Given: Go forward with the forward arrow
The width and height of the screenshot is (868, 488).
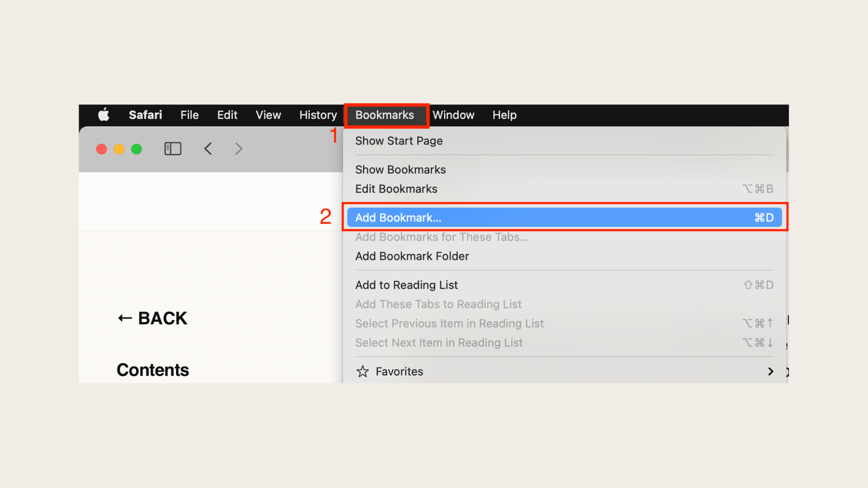Looking at the screenshot, I should pyautogui.click(x=239, y=149).
